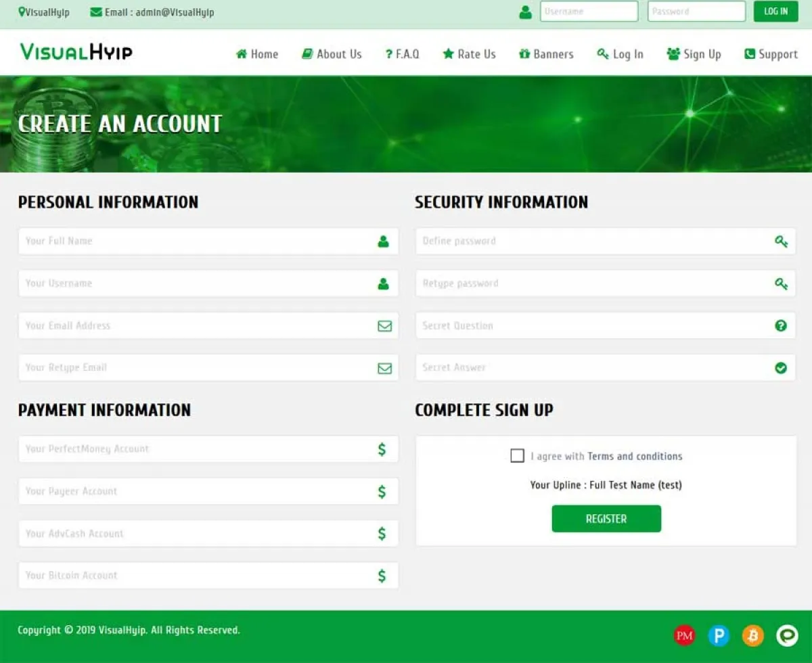The width and height of the screenshot is (812, 663).
Task: Click the blue Payeer P footer icon
Action: tap(719, 635)
